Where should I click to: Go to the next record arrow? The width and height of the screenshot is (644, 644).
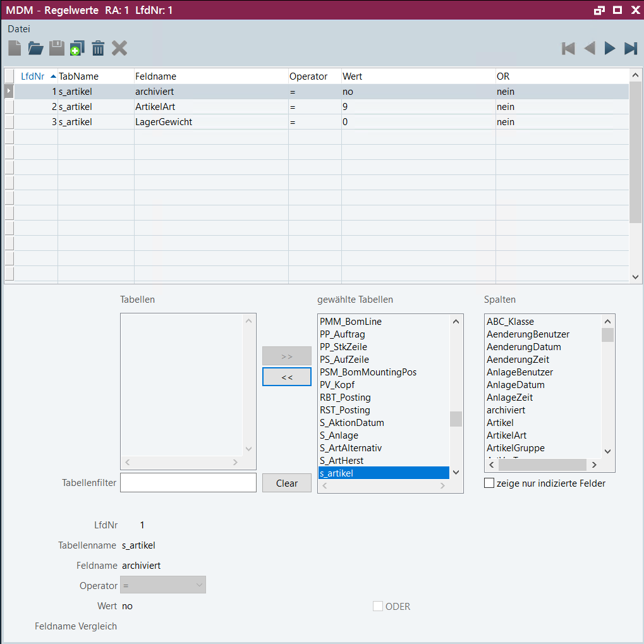tap(610, 48)
